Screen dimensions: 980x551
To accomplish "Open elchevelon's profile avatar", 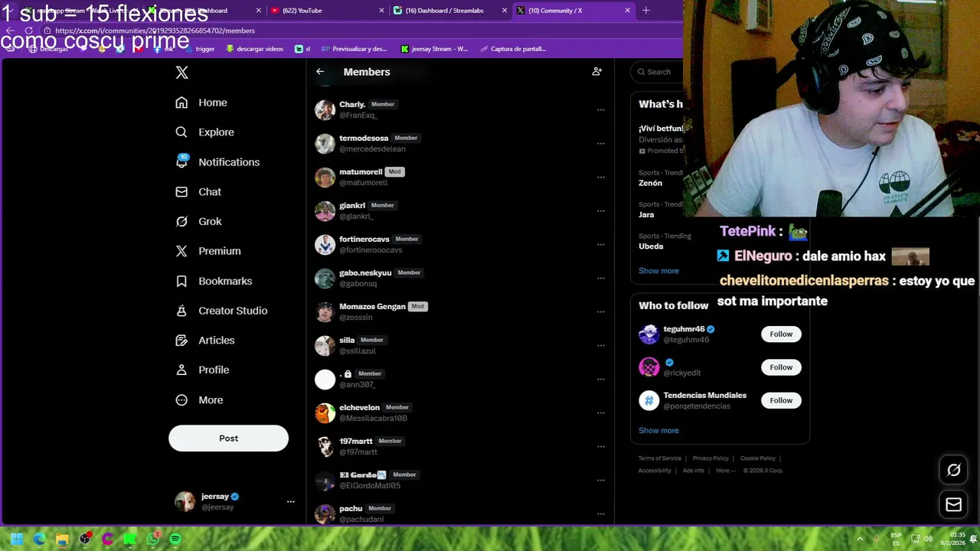I will [325, 412].
